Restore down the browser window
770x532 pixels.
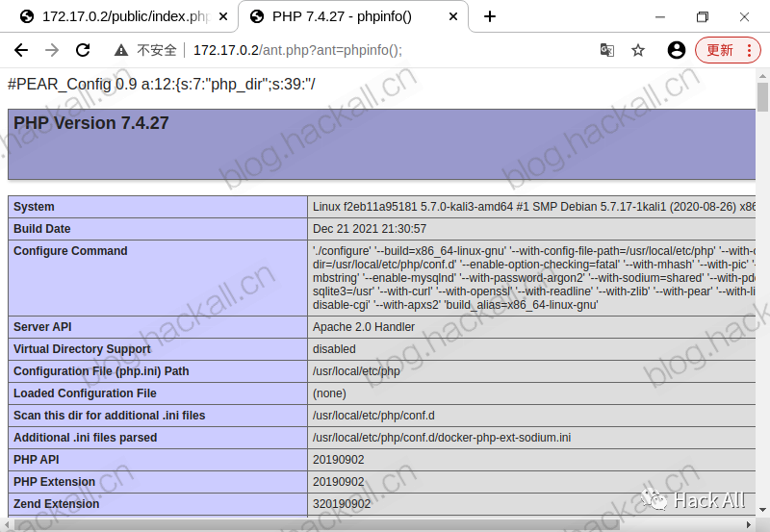click(703, 17)
